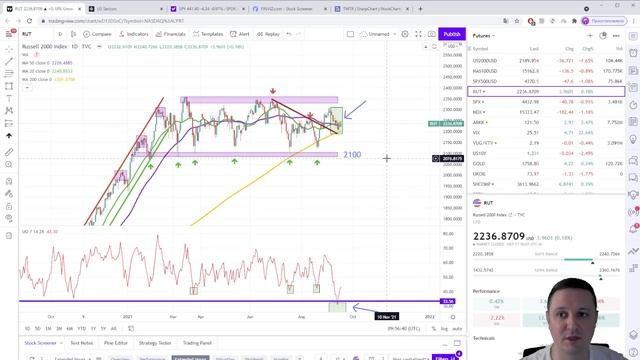640x360 pixels.
Task: Select SPX500USD row in watchlist
Action: (x=546, y=81)
